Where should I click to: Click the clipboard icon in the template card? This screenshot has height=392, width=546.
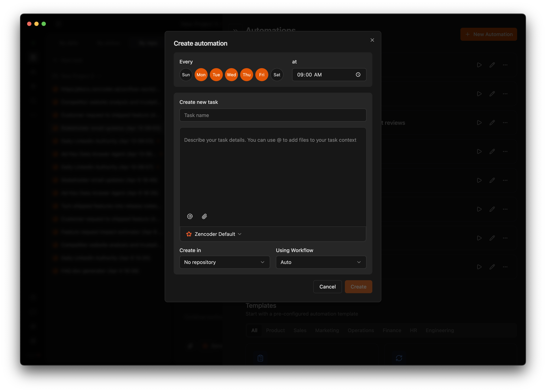click(x=260, y=358)
